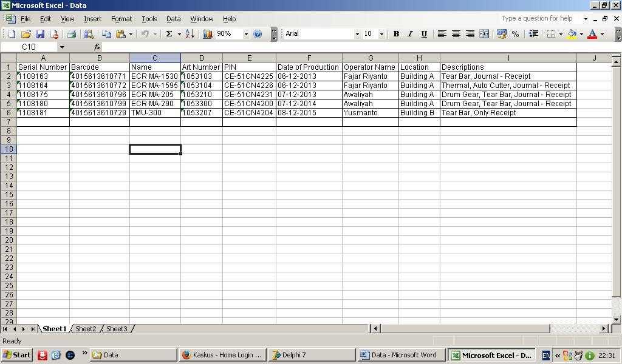Click the vertical scrollbar down arrow

pyautogui.click(x=616, y=319)
